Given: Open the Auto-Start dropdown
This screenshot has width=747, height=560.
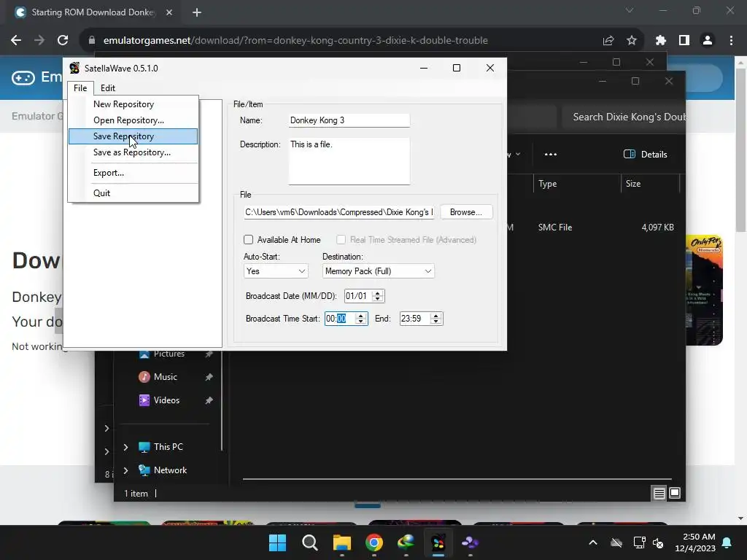Looking at the screenshot, I should pos(276,271).
